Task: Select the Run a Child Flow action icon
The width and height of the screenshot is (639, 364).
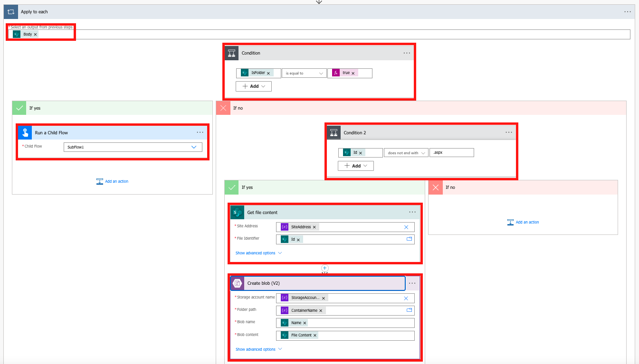Action: 25,132
